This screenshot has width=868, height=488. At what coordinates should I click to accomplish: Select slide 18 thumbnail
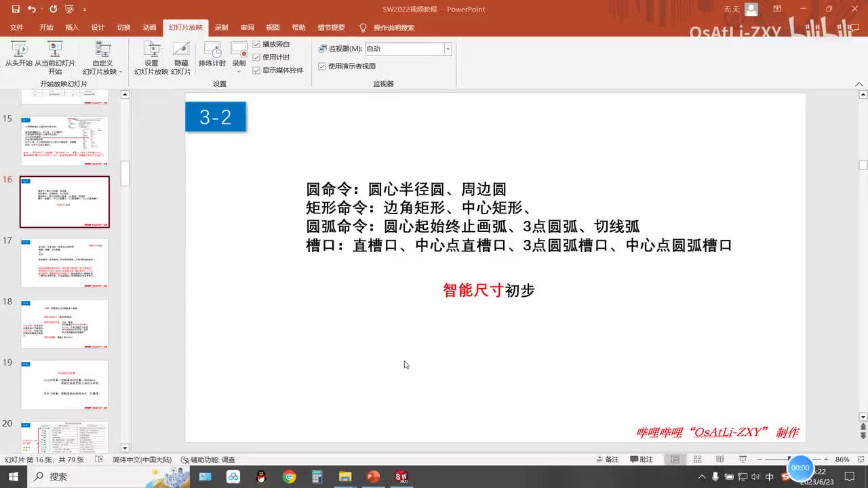click(64, 324)
